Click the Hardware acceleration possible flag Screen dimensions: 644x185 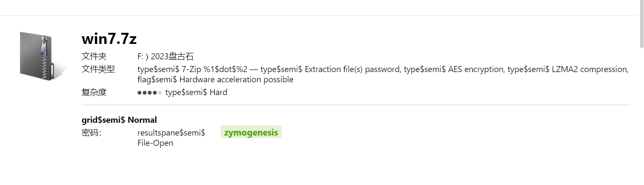click(215, 80)
